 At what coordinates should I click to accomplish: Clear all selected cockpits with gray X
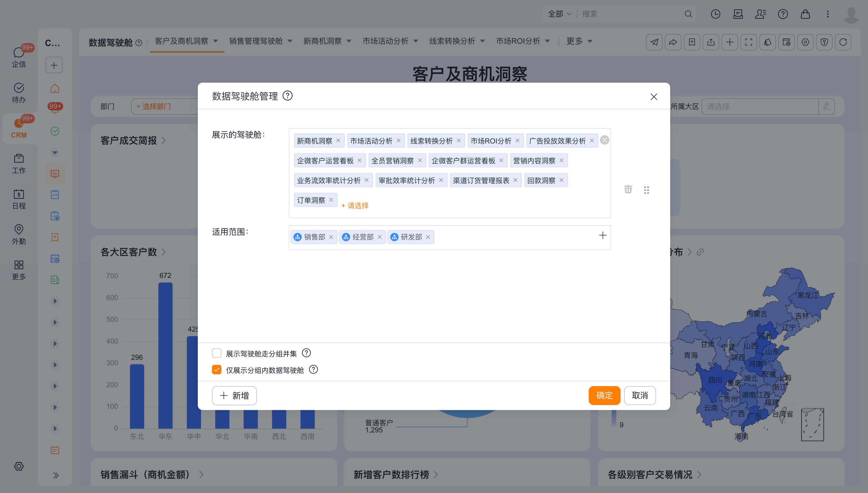pyautogui.click(x=604, y=140)
